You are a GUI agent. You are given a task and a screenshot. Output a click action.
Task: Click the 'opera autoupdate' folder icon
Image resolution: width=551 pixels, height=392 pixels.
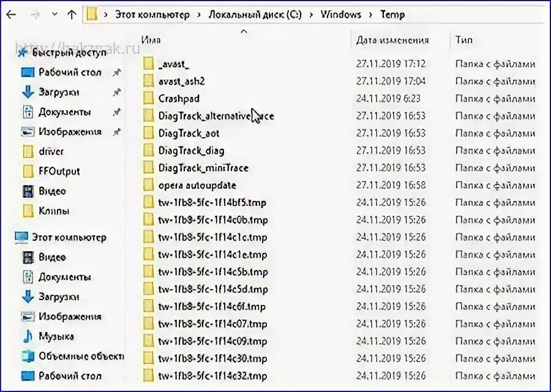[x=149, y=185]
